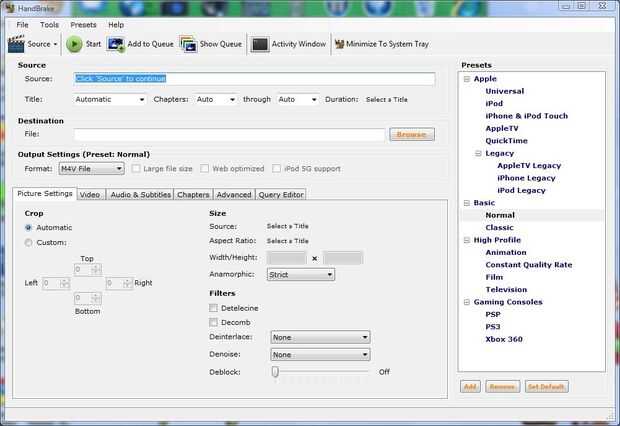The image size is (620, 426).
Task: Select the Custom crop radio button
Action: pyautogui.click(x=28, y=242)
